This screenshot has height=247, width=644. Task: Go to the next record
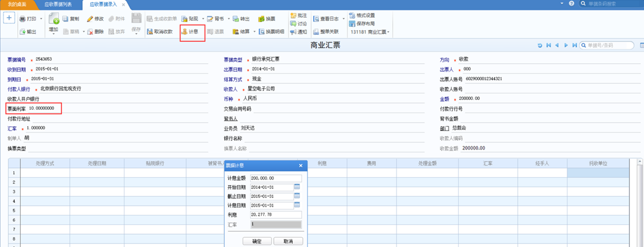pos(566,45)
